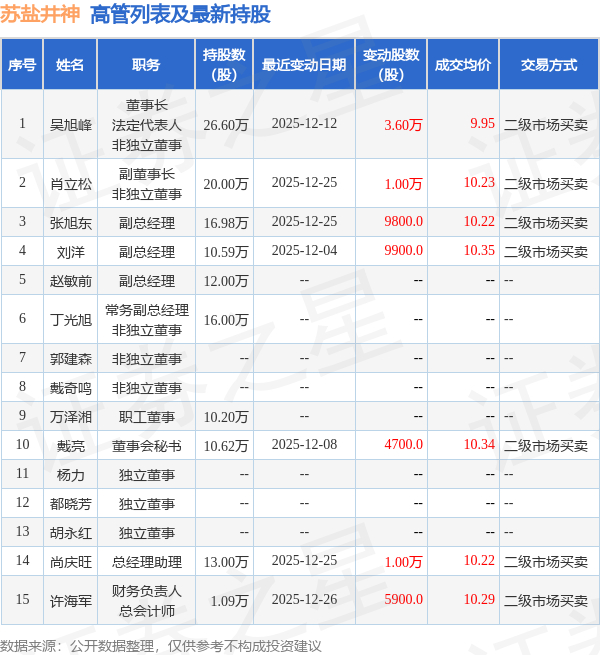Select the name 许海军
This screenshot has width=600, height=655.
(71, 601)
